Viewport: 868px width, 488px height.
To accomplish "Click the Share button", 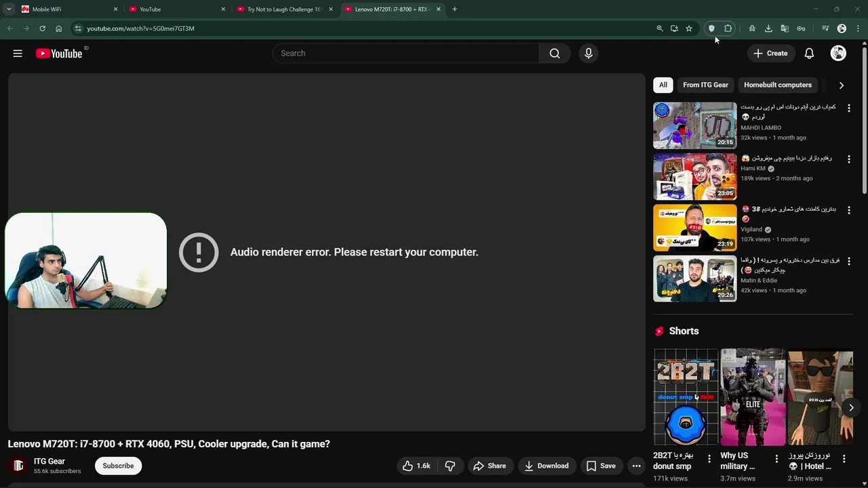I will coord(490,466).
